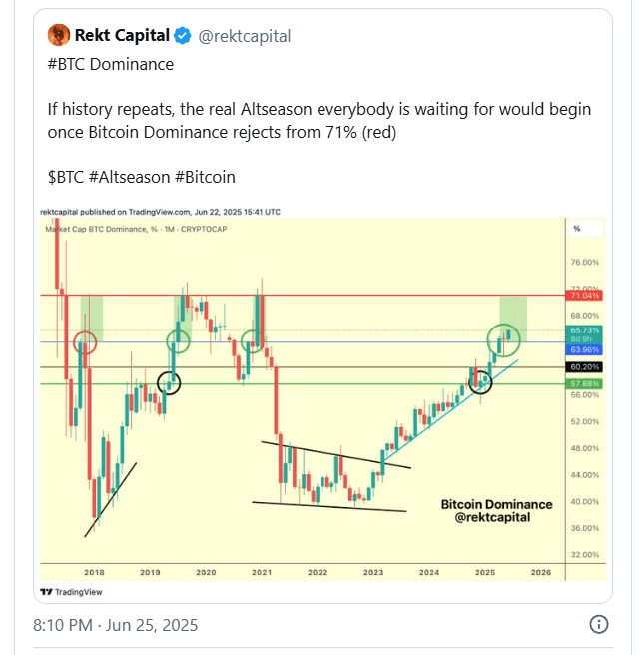Click the blue 63.96% level label
The image size is (644, 655).
pos(584,350)
